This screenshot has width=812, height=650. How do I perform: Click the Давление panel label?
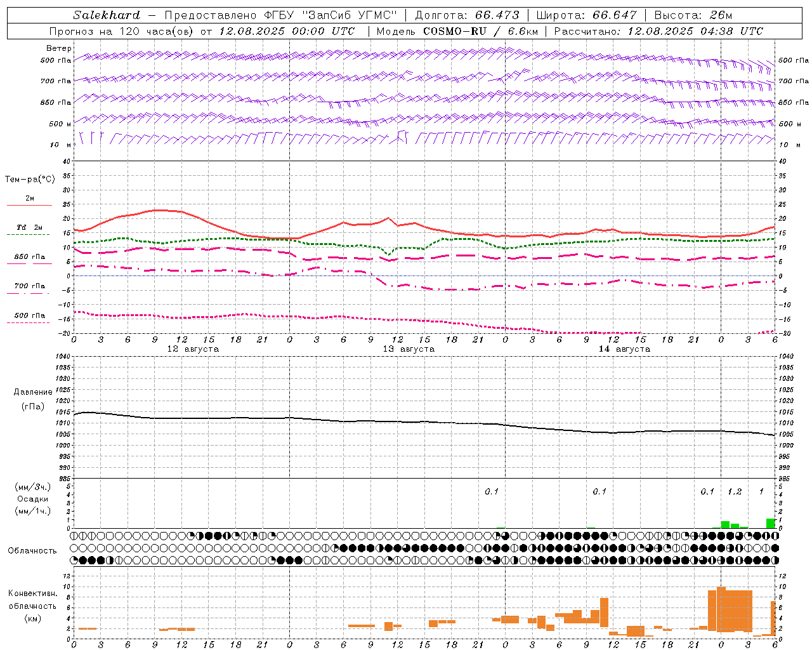[33, 392]
